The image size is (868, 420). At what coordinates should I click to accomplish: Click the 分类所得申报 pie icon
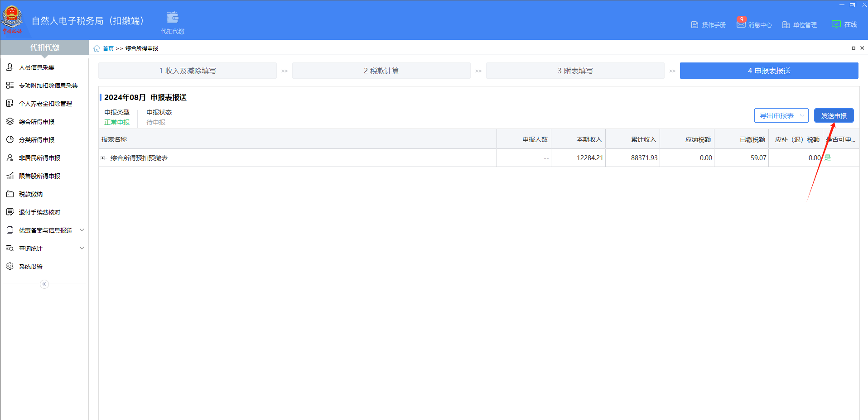[10, 139]
